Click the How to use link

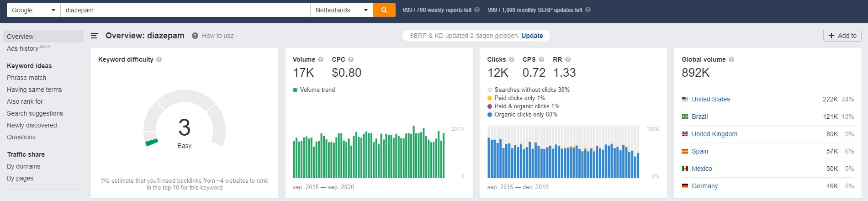[x=218, y=36]
